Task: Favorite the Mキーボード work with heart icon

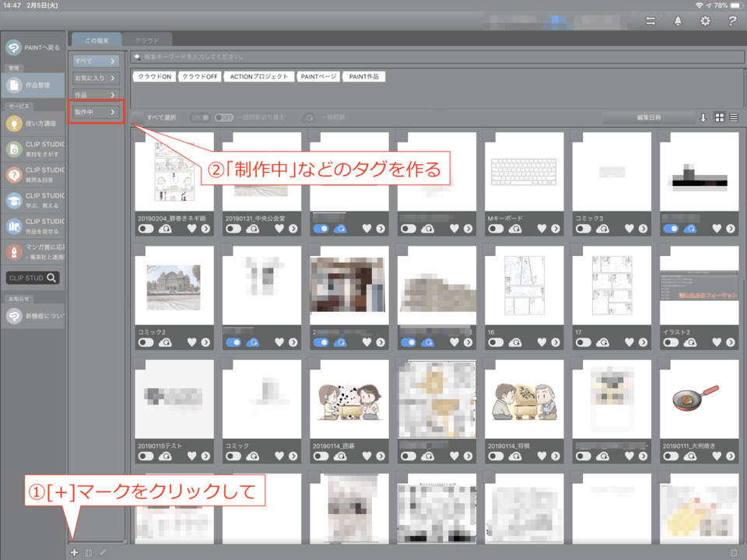Action: click(542, 229)
